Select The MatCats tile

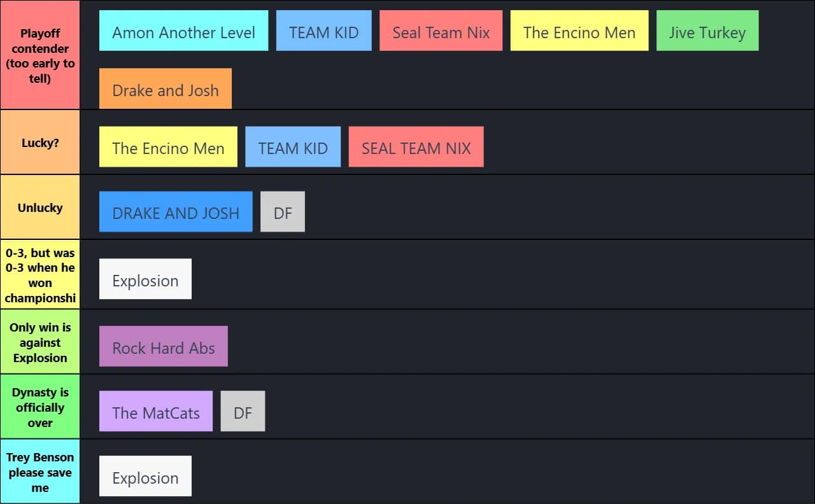(156, 411)
